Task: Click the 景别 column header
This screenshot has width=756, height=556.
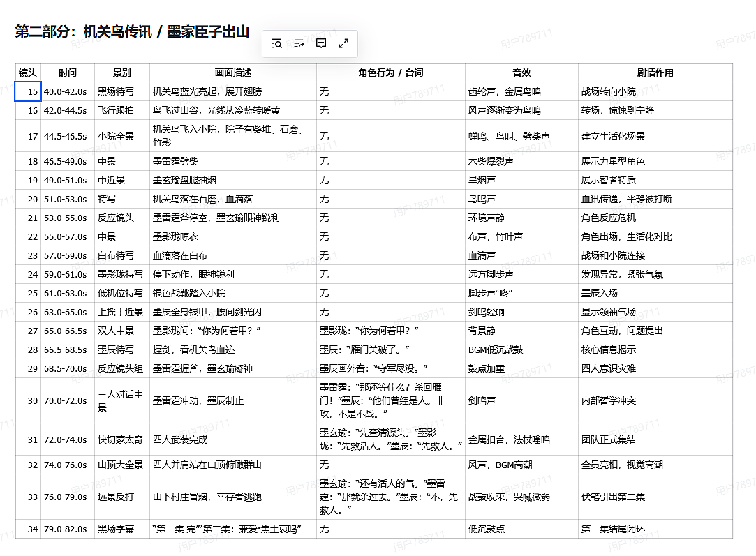Action: [122, 73]
